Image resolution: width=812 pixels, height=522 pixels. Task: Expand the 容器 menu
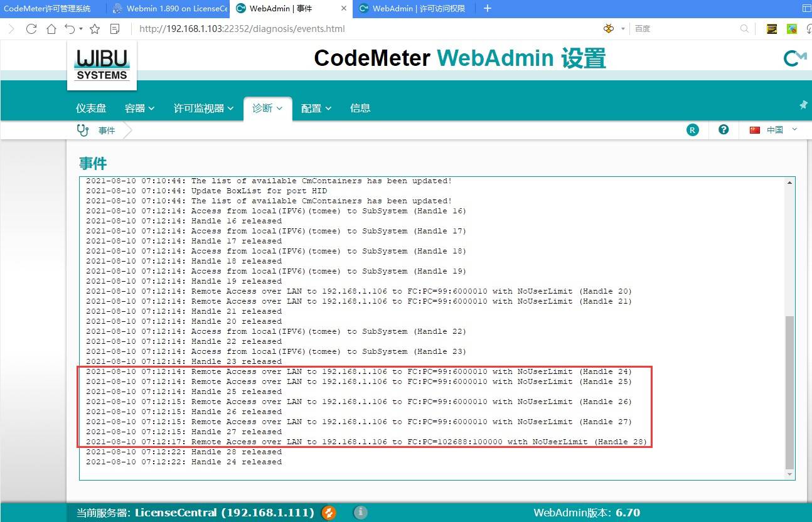139,109
